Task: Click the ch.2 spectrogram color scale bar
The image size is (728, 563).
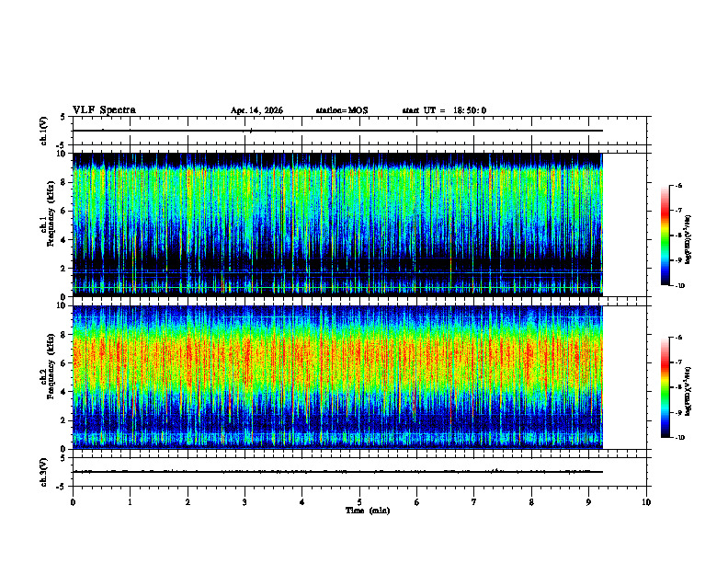Action: point(665,387)
